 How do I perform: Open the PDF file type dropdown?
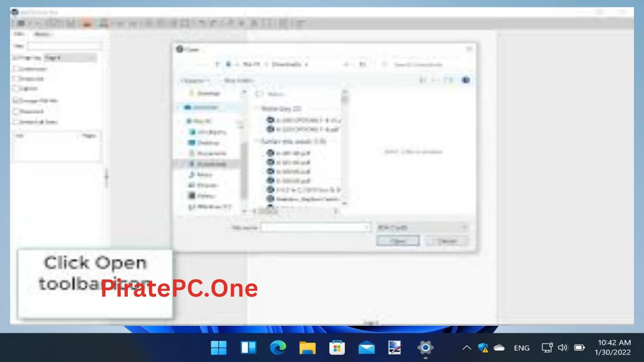pos(422,228)
